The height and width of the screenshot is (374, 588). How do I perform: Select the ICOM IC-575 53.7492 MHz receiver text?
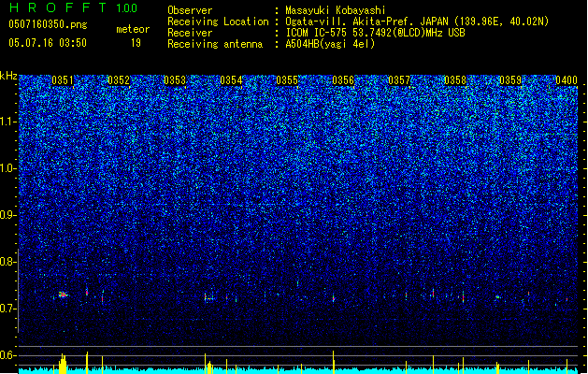[376, 33]
